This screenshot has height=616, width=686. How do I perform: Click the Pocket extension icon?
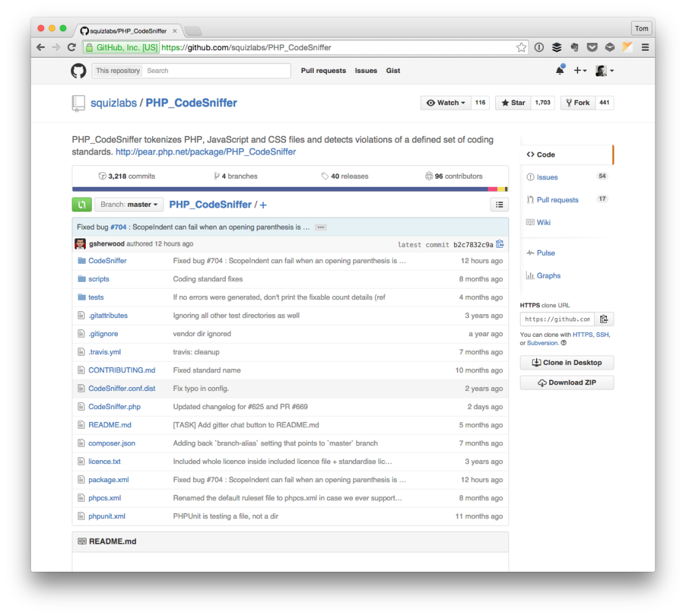(x=592, y=48)
